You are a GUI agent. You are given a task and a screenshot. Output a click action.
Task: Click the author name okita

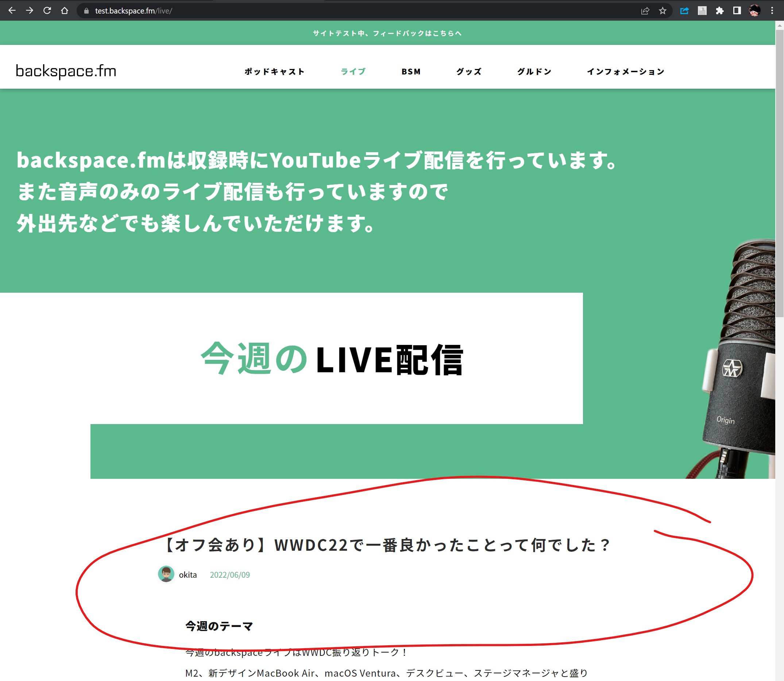pyautogui.click(x=188, y=574)
